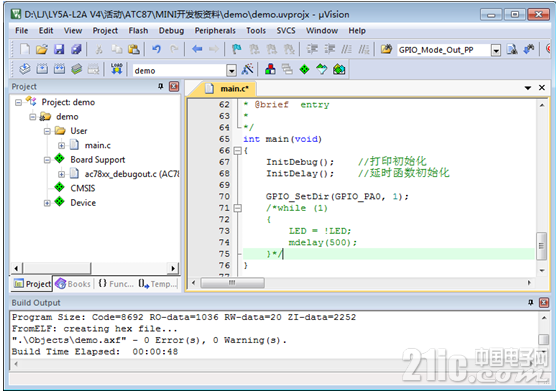Open the Peripherals menu
Image resolution: width=556 pixels, height=391 pixels.
(x=215, y=30)
